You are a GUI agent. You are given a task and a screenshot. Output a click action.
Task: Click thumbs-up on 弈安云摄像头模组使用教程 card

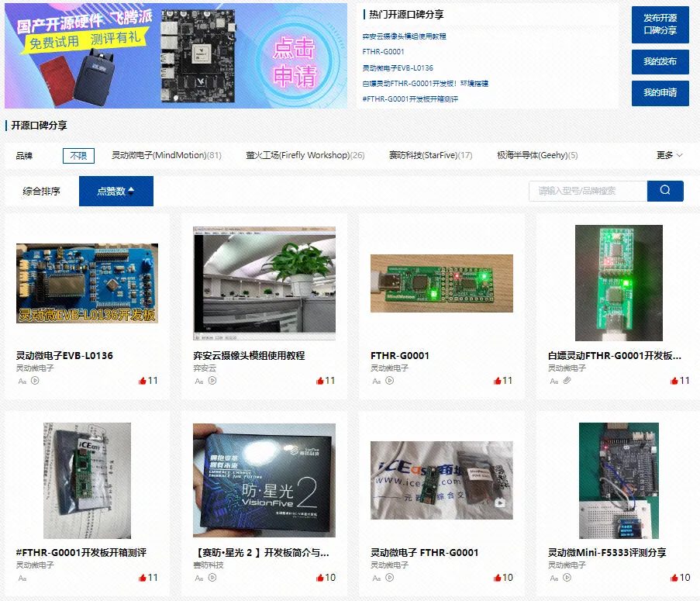click(x=319, y=381)
